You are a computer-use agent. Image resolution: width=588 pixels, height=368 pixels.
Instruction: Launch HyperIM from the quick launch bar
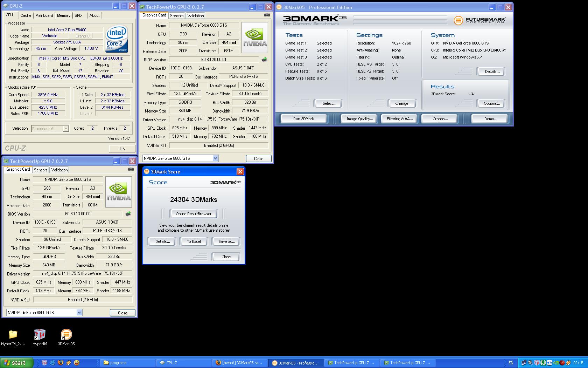pyautogui.click(x=44, y=363)
